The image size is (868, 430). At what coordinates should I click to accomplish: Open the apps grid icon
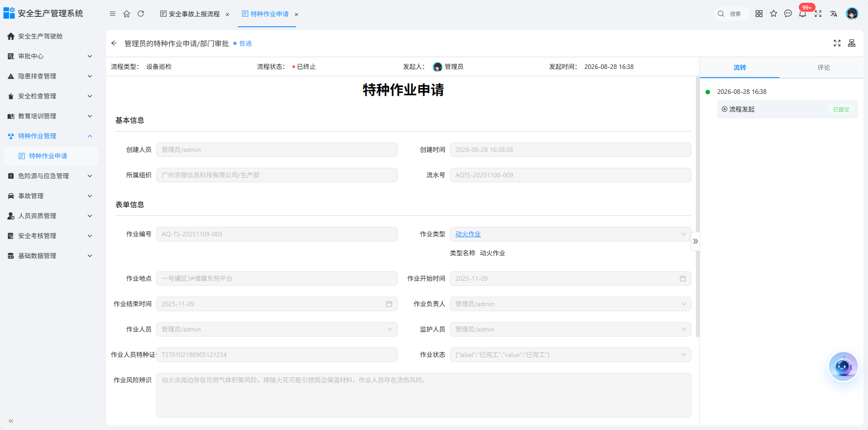[759, 14]
